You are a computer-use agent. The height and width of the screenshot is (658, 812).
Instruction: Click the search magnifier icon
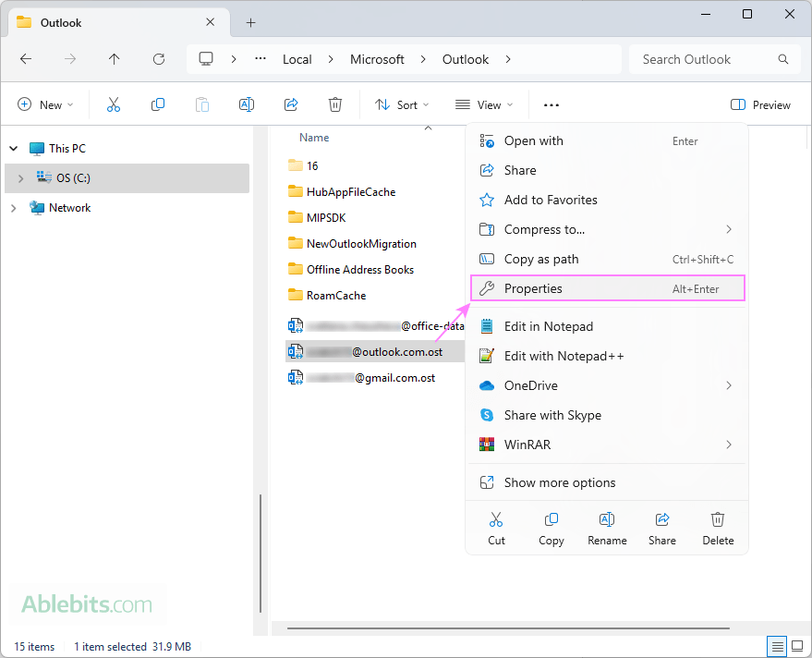tap(783, 59)
